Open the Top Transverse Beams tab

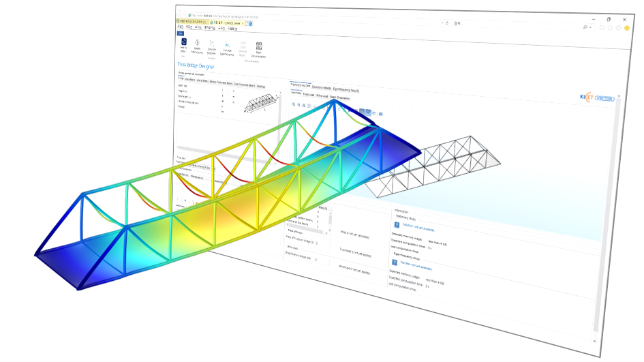243,86
